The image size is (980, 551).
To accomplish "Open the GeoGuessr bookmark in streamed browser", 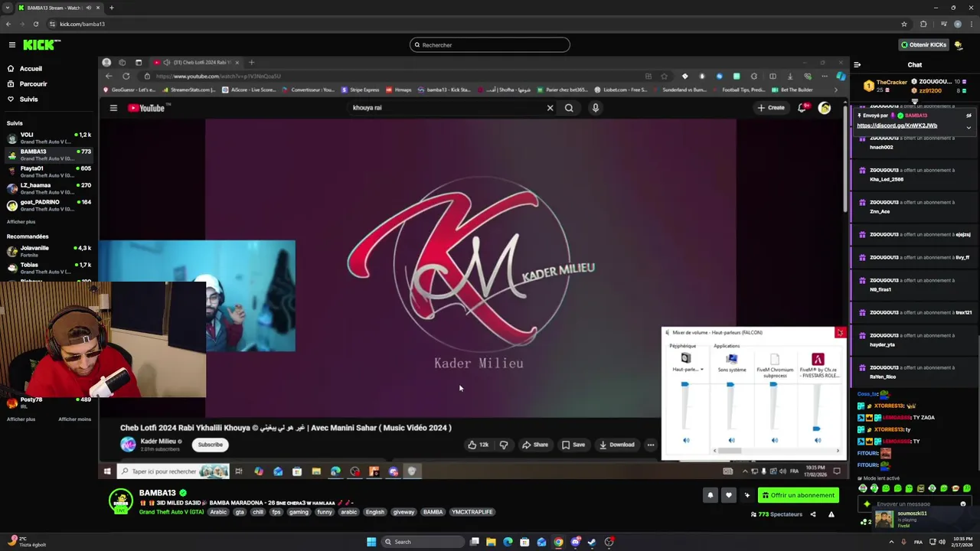I will point(130,90).
